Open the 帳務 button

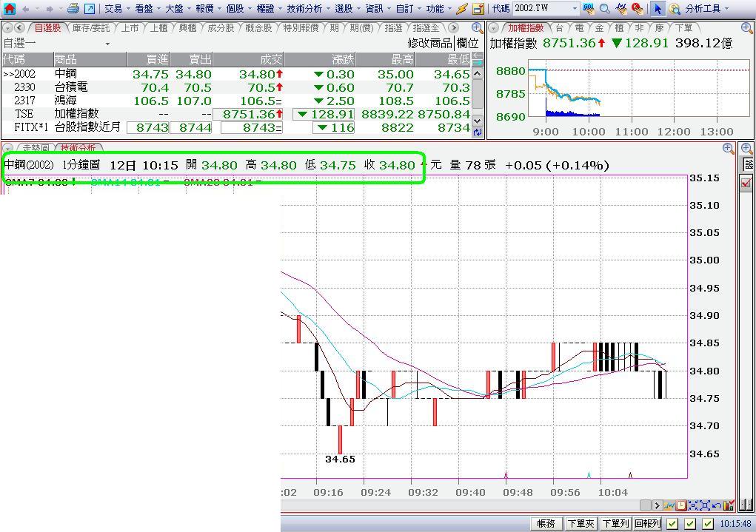546,523
